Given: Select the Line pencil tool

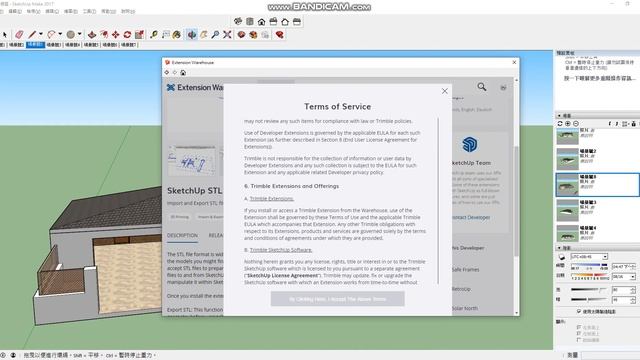Looking at the screenshot, I should click(x=32, y=35).
